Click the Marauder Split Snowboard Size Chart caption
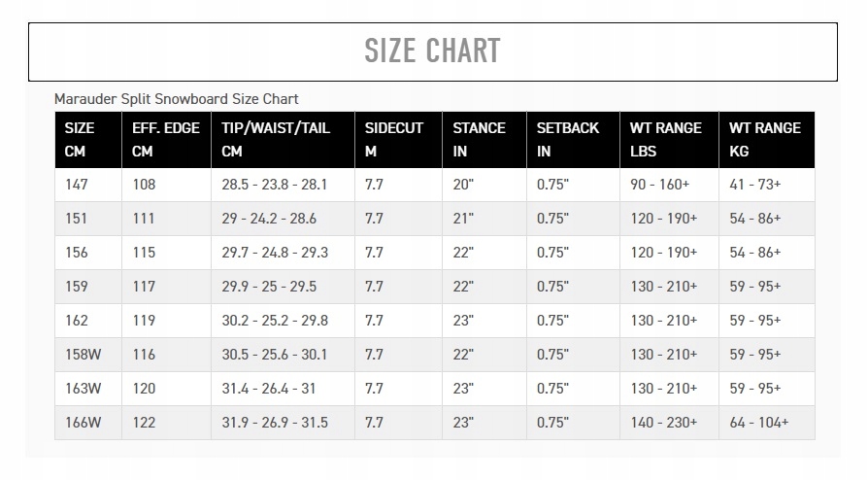Viewport: 868px width, 480px height. (x=177, y=99)
